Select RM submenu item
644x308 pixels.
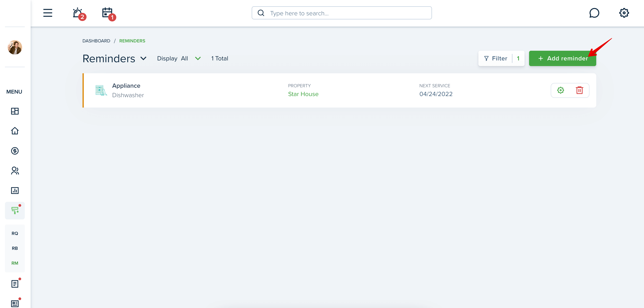coord(15,263)
